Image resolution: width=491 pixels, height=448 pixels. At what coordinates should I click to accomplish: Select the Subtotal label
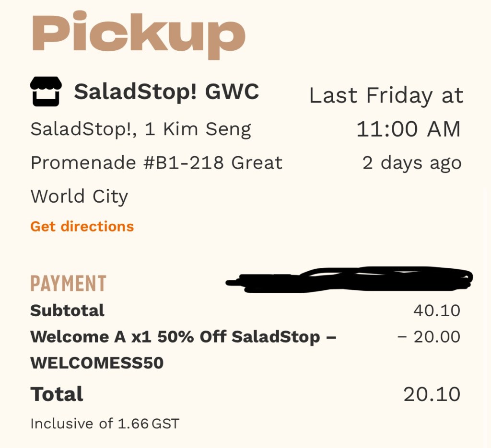click(x=67, y=310)
